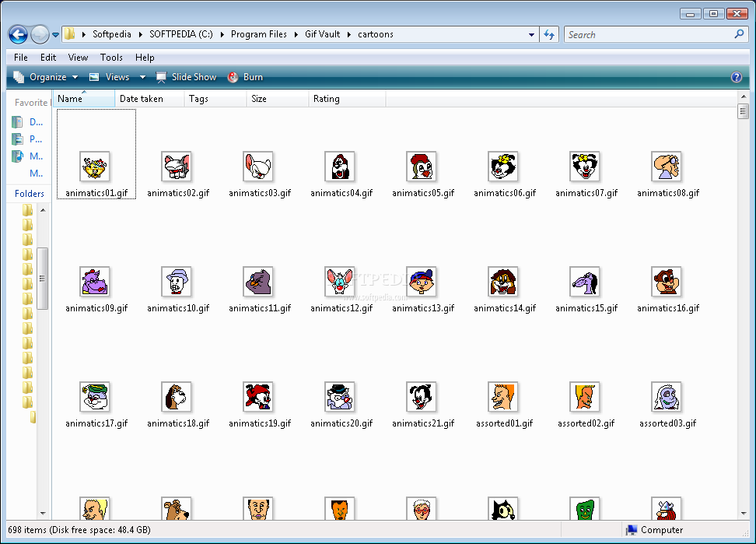
Task: Sort by the Rating column header
Action: pos(347,99)
